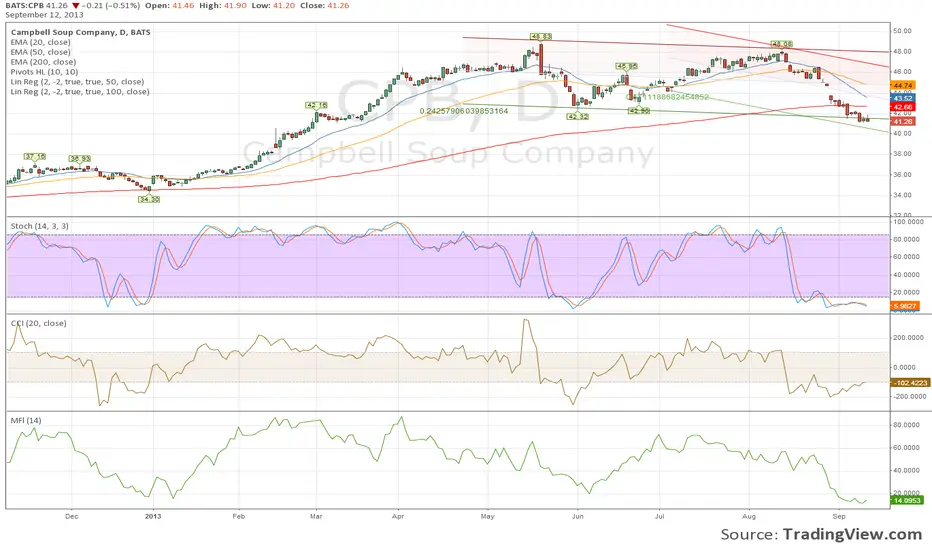
Task: Click the Dec label on time axis
Action: click(71, 516)
